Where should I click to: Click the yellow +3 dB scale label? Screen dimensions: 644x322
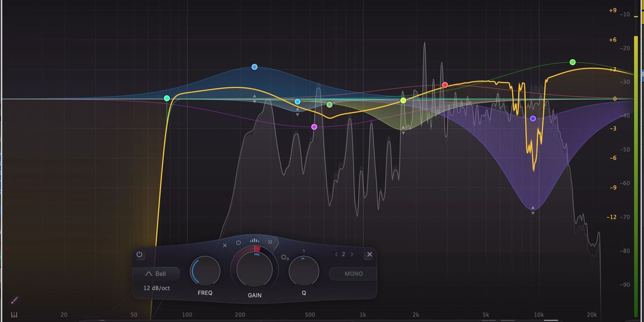coord(612,70)
